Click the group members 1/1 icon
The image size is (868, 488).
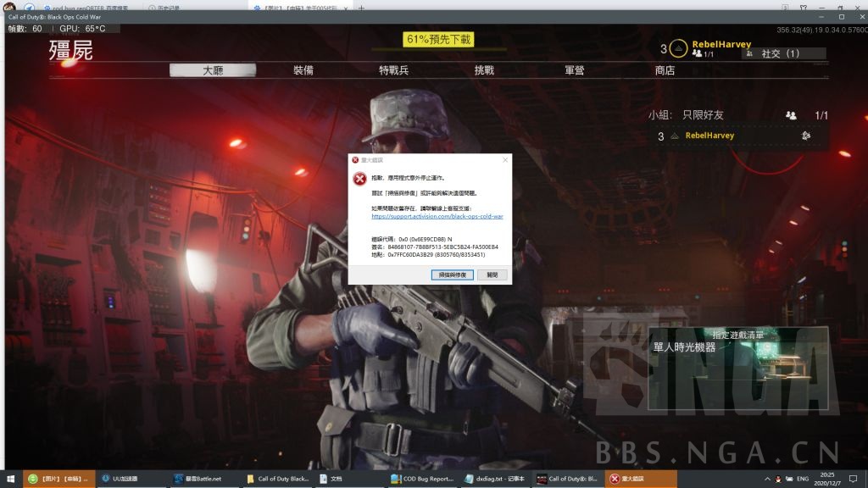coord(791,116)
